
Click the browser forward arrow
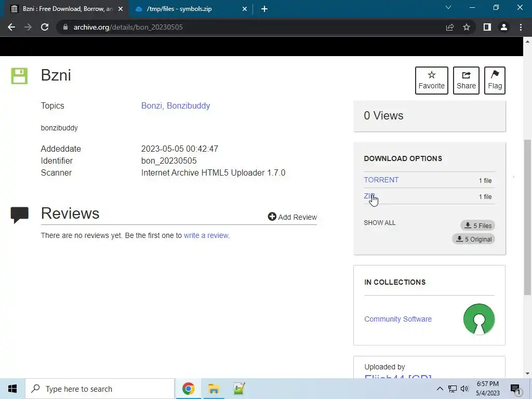tap(28, 27)
